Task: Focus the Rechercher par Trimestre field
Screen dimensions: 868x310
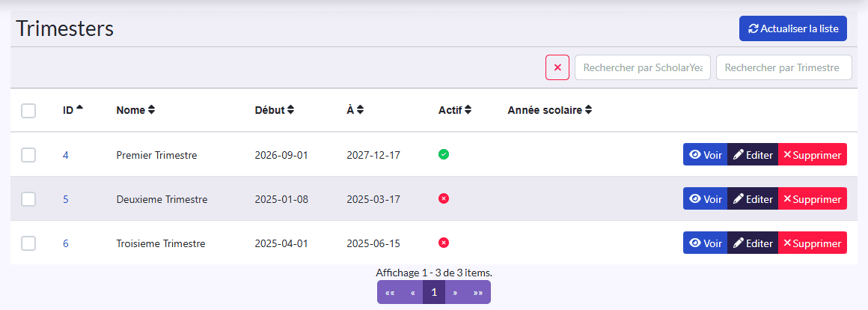Action: (x=784, y=67)
